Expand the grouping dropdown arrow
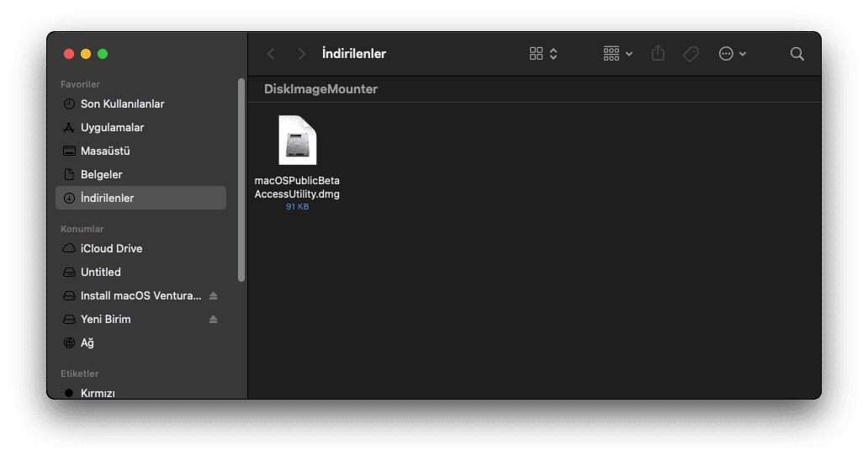This screenshot has height=461, width=868. click(x=629, y=54)
